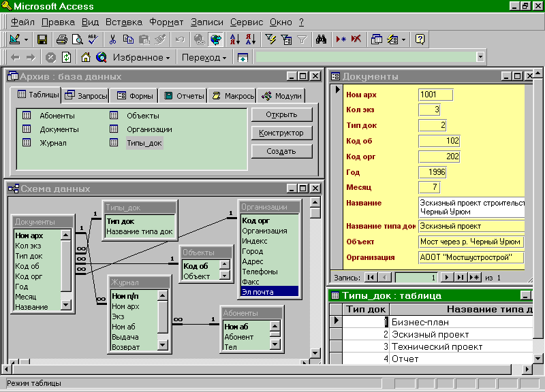Click the Format Painter brush icon

click(160, 39)
